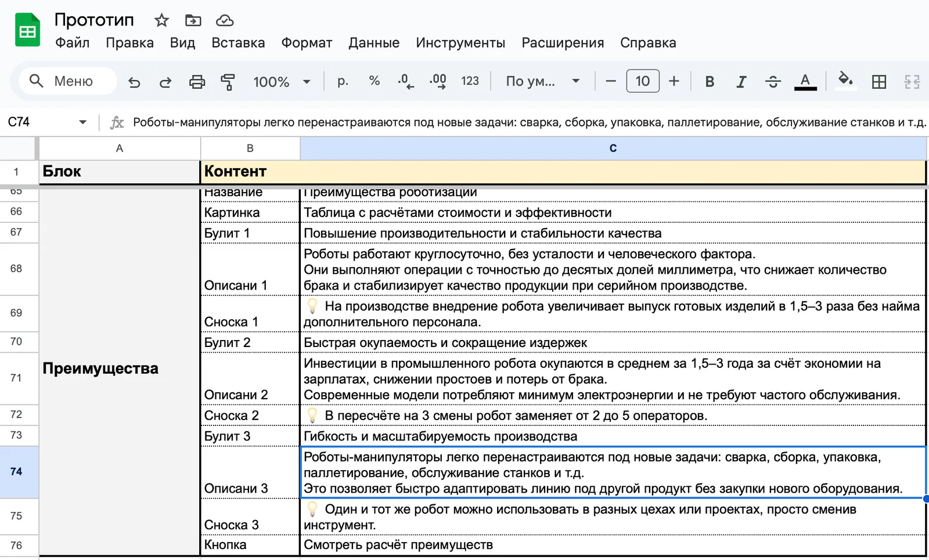Open the Расширения menu
929x560 pixels.
point(563,43)
